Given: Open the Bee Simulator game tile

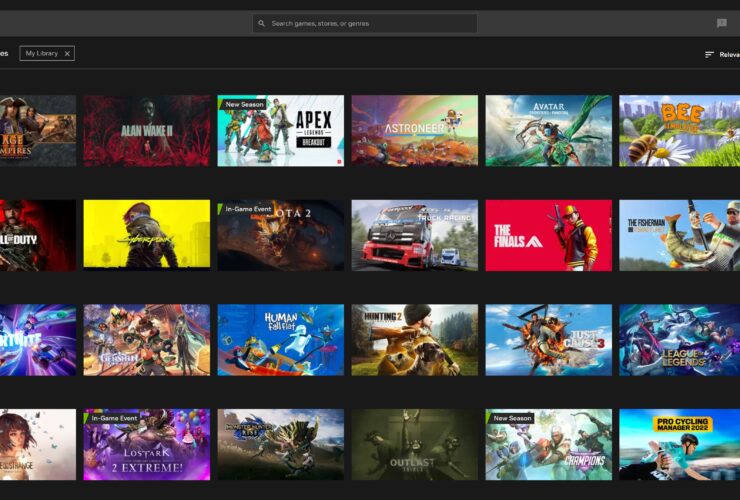Looking at the screenshot, I should pyautogui.click(x=680, y=131).
